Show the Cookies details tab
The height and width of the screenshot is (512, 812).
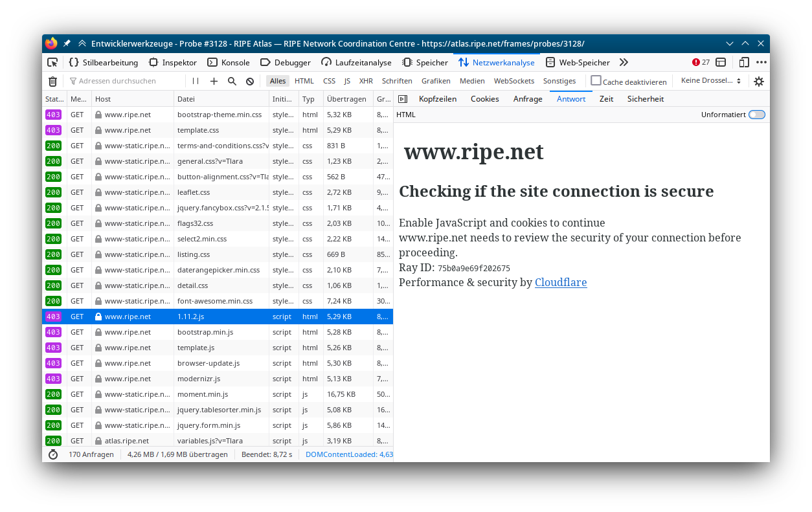click(x=485, y=99)
